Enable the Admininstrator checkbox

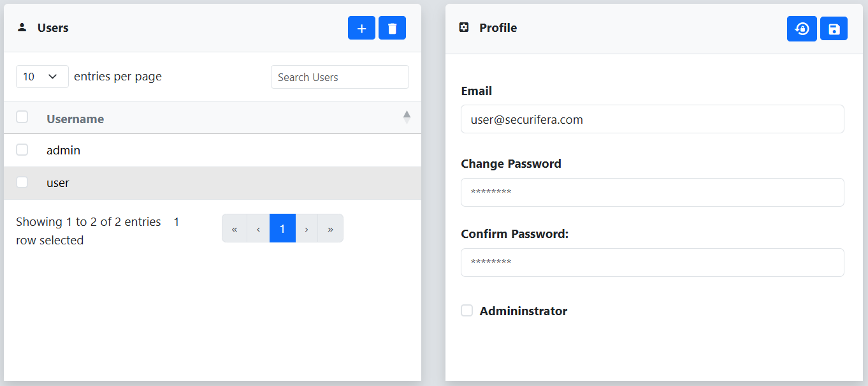tap(467, 310)
